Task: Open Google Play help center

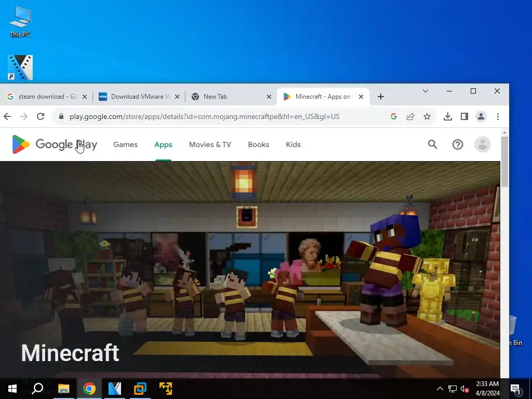Action: 458,144
